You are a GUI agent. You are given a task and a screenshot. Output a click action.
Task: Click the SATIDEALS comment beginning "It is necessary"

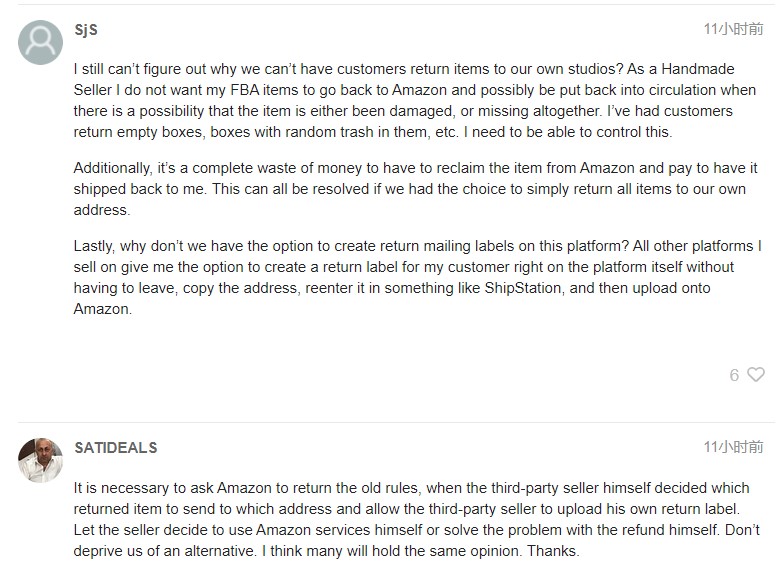tap(416, 519)
